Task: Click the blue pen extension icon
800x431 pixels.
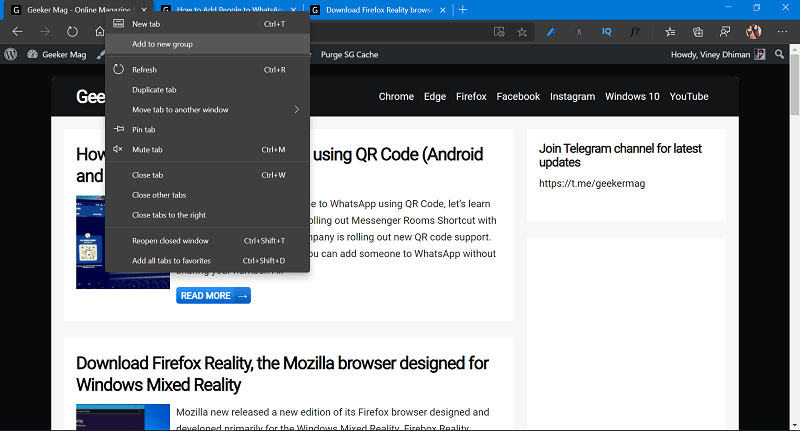Action: (552, 32)
